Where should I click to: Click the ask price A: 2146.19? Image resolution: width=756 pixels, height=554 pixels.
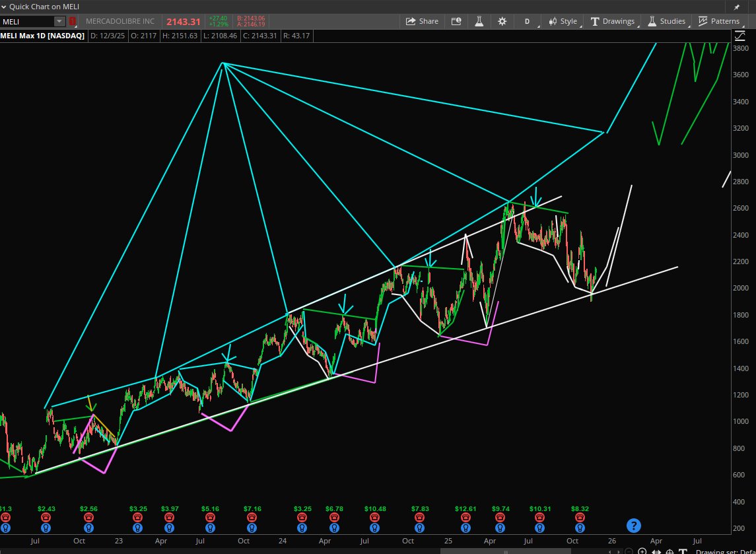[251, 24]
